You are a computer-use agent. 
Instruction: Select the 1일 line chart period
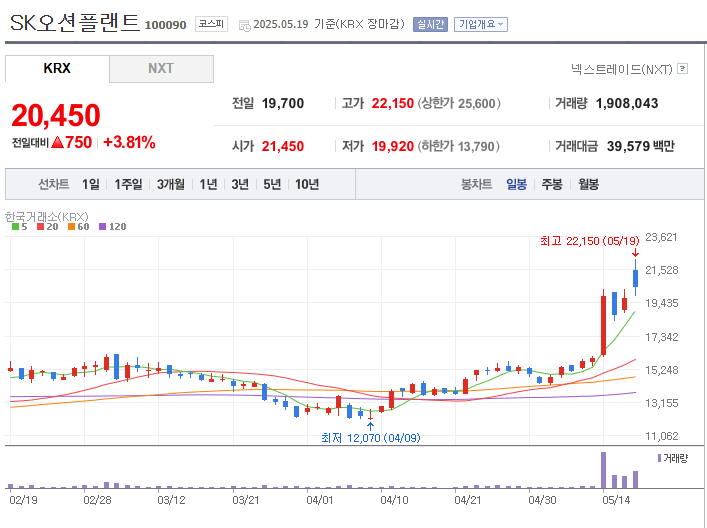[x=91, y=184]
